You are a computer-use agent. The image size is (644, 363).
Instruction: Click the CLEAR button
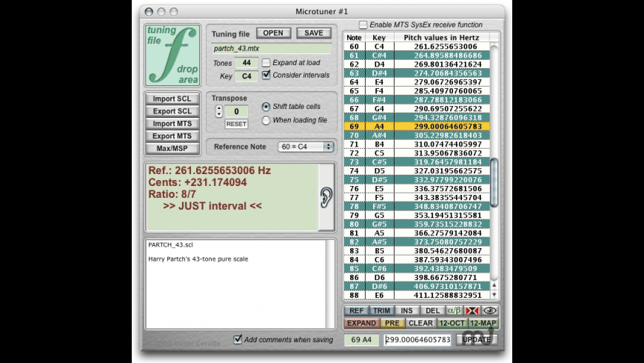pyautogui.click(x=420, y=323)
